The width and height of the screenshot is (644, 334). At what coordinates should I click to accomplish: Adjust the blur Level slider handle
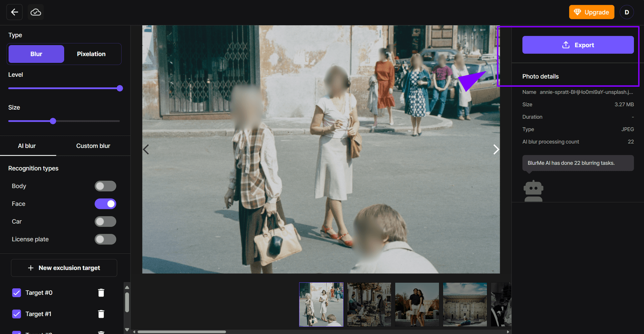click(x=120, y=88)
